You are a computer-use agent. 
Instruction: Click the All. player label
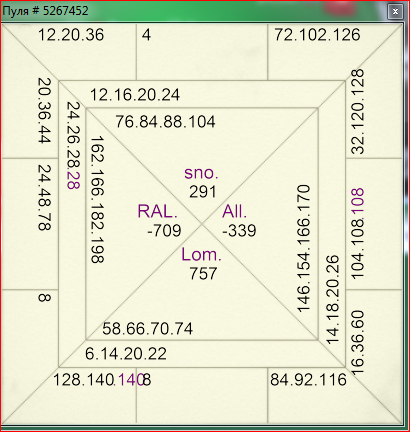[x=235, y=211]
